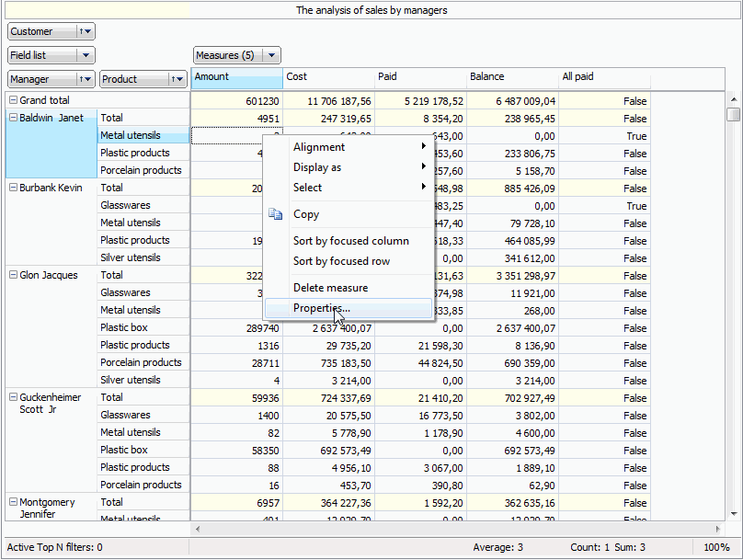Image resolution: width=743 pixels, height=560 pixels.
Task: Click the report title 'The analysis of sales by managers'
Action: click(371, 10)
